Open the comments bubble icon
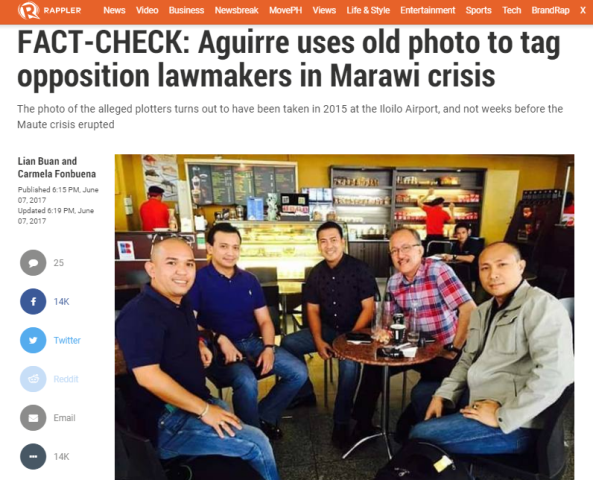 33,263
